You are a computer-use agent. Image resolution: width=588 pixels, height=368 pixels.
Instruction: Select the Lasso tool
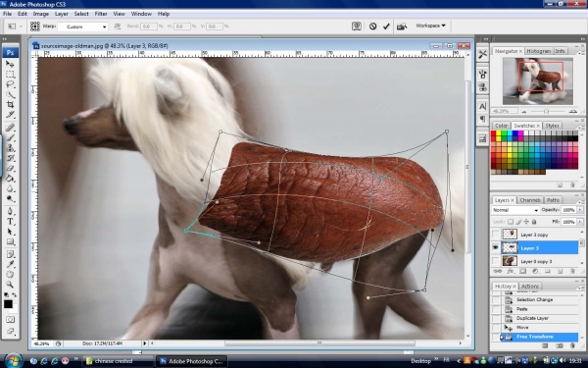coord(10,84)
